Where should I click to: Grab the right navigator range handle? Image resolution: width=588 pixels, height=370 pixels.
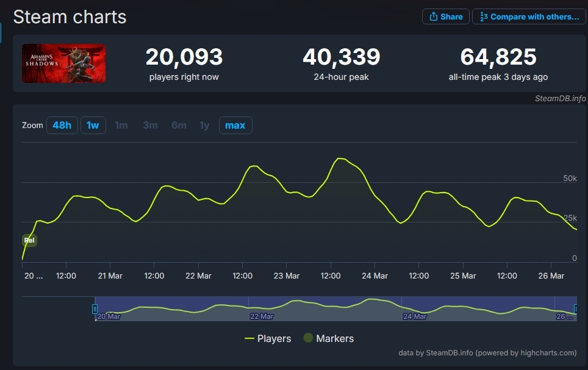click(x=575, y=309)
